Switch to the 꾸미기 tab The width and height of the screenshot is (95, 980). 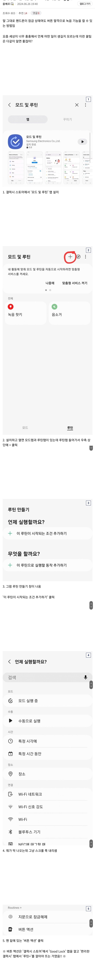67,119
